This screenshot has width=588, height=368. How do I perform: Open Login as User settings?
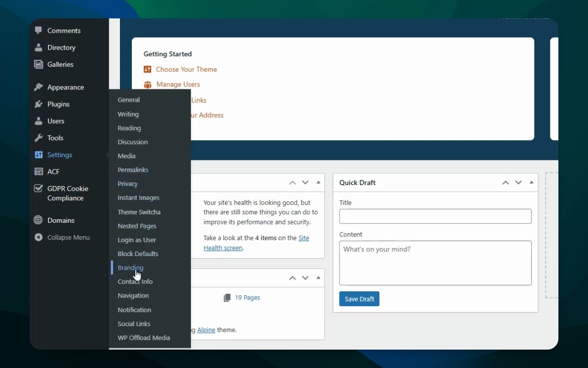tap(136, 240)
